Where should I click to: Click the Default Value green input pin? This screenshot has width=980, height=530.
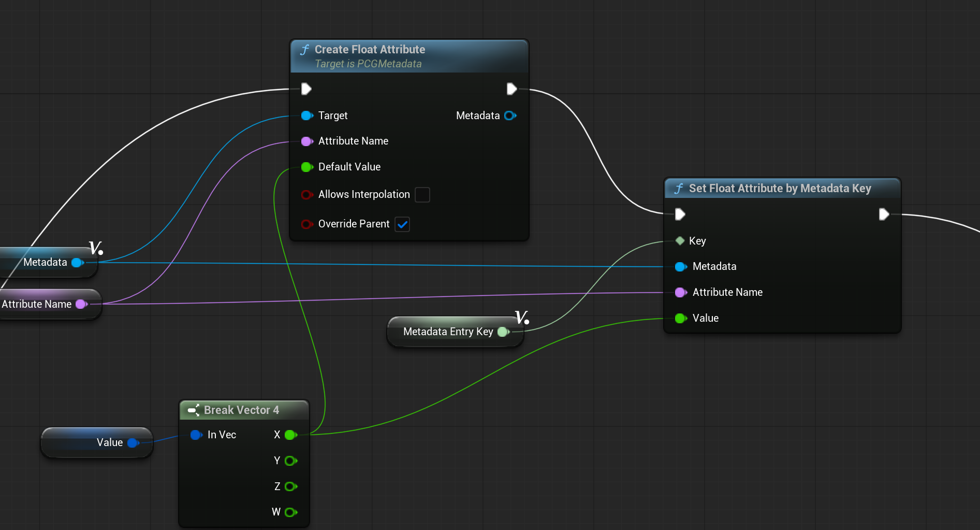pos(306,167)
